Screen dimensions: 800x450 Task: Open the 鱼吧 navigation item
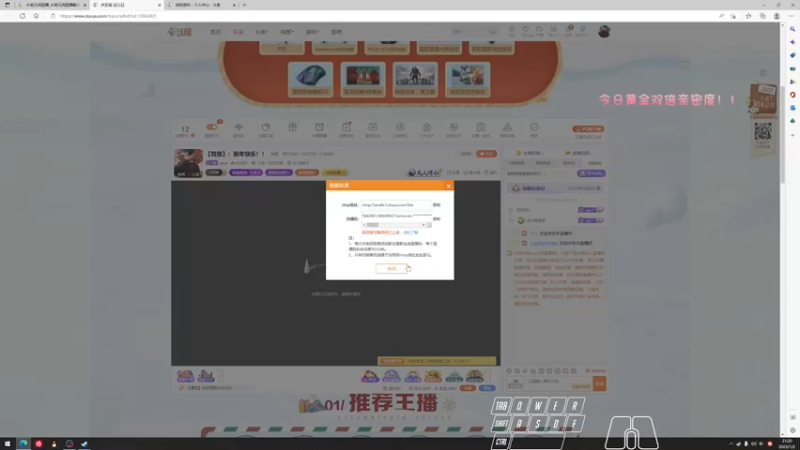point(336,32)
